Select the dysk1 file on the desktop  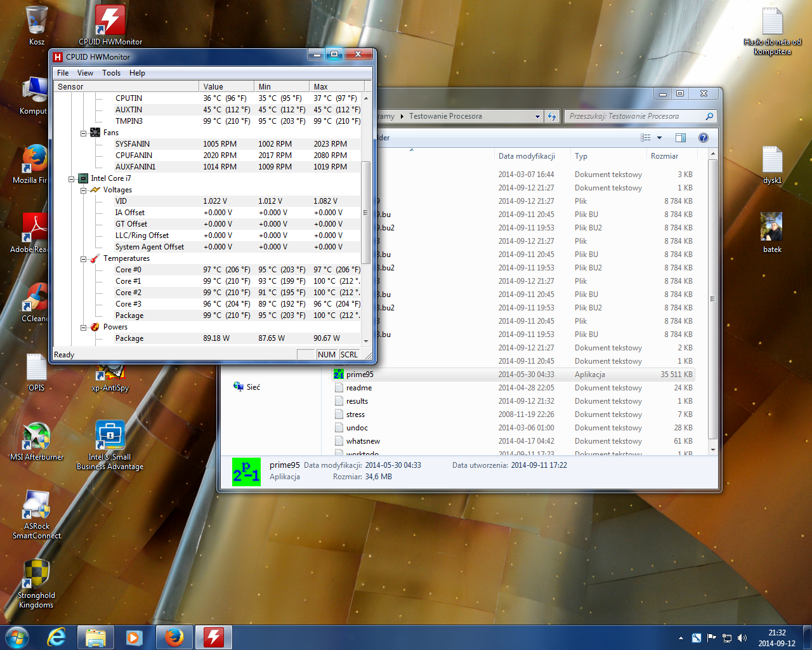click(772, 165)
